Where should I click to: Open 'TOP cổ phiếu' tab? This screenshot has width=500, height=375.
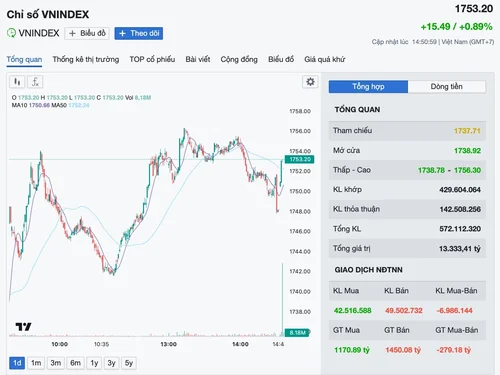click(152, 59)
